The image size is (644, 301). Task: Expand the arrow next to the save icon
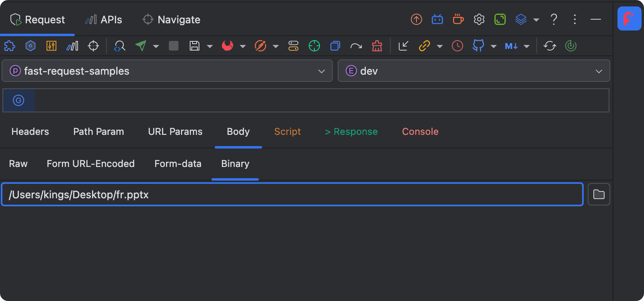click(210, 46)
